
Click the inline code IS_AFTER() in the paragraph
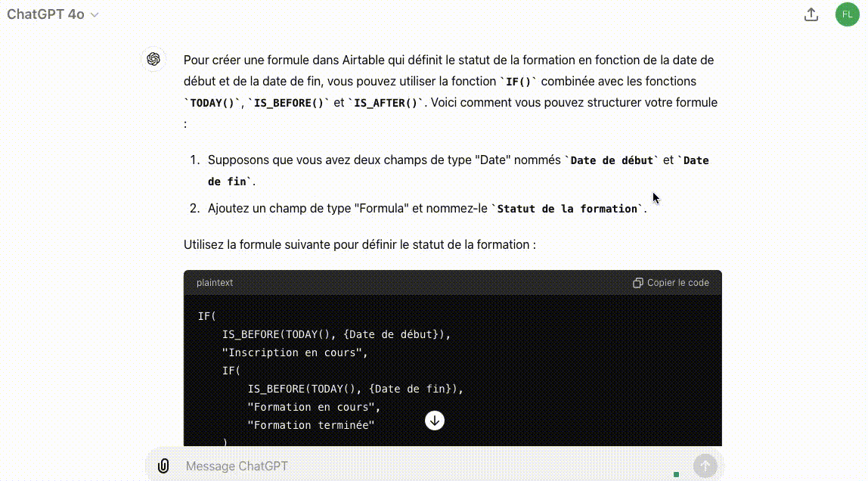click(386, 103)
